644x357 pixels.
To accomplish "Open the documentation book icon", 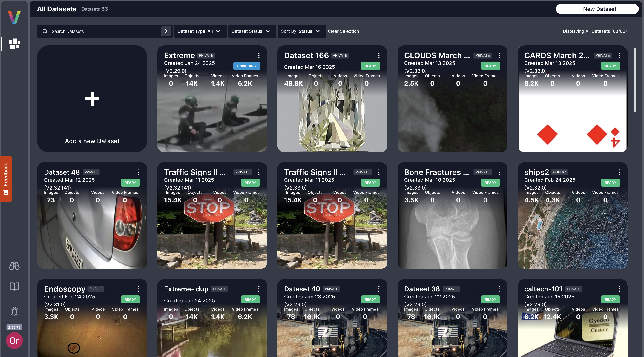I will 14,286.
